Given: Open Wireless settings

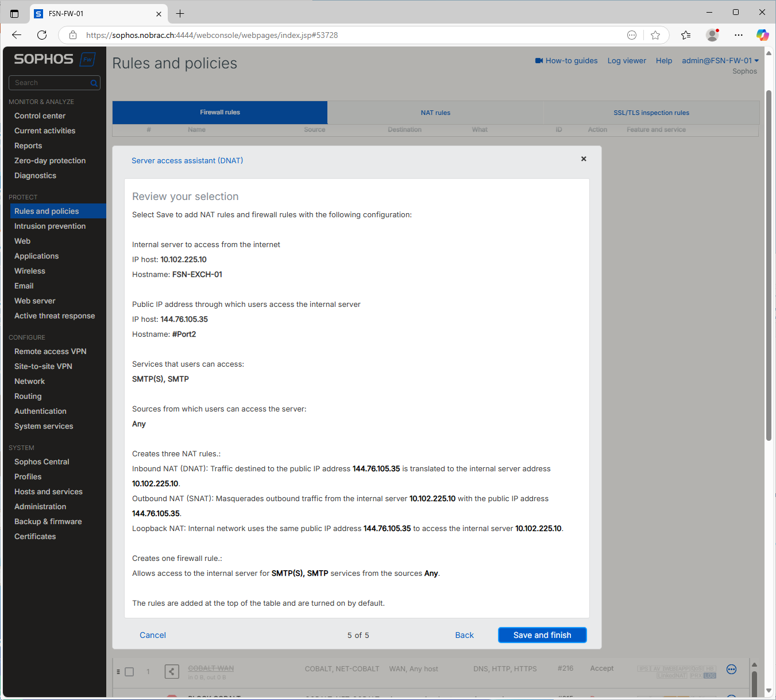Looking at the screenshot, I should (30, 271).
